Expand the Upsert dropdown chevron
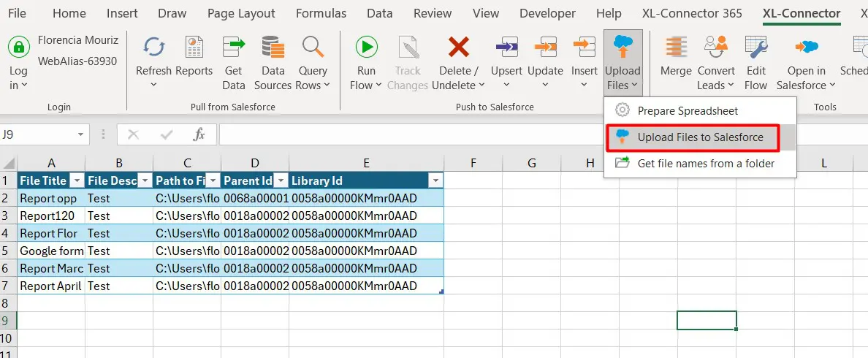The height and width of the screenshot is (358, 868). tap(506, 85)
